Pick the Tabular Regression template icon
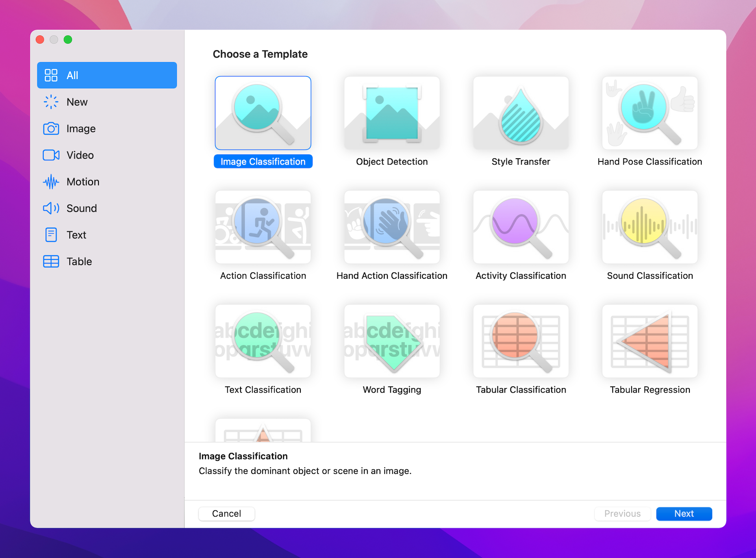This screenshot has width=756, height=558. [x=650, y=341]
